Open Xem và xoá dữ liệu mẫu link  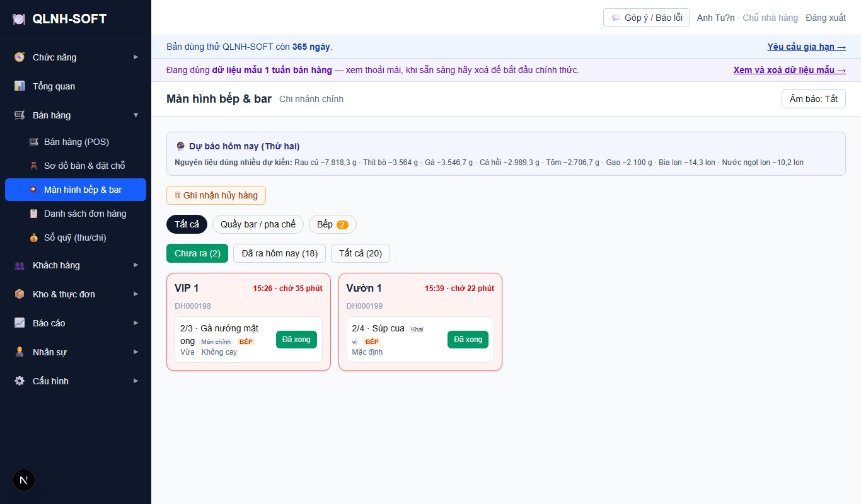click(789, 70)
